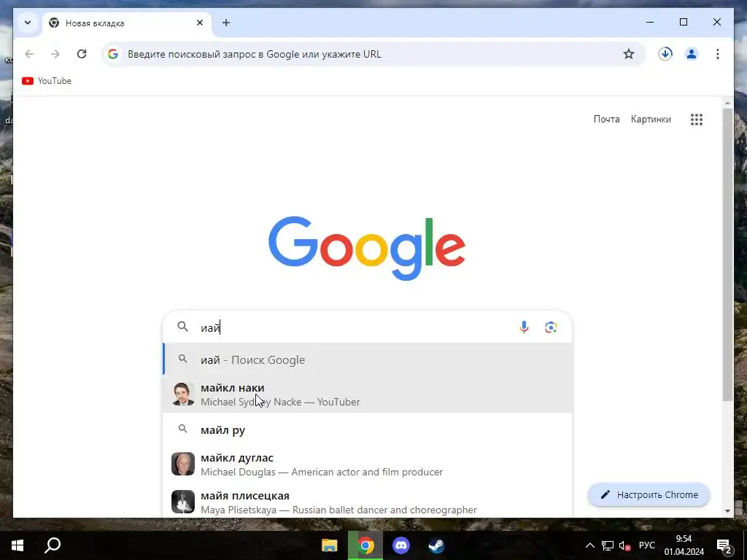
Task: Open Discord from taskbar
Action: [x=401, y=545]
